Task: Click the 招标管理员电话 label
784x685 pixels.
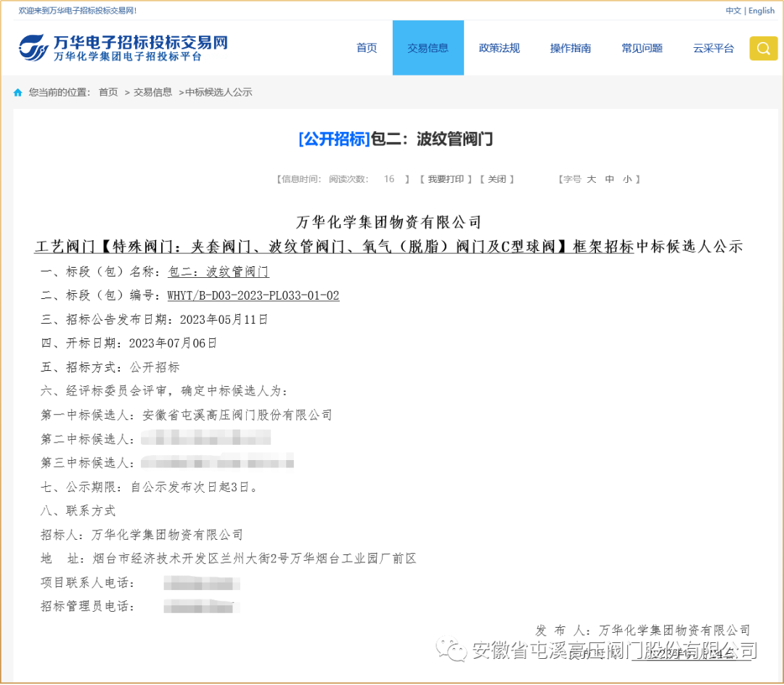Action: 87,607
